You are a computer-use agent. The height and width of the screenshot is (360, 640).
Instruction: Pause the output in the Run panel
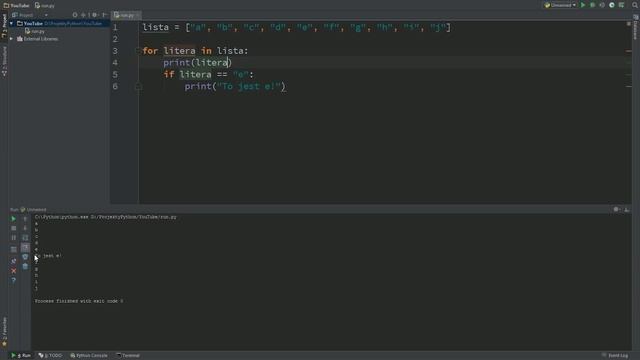tap(13, 238)
